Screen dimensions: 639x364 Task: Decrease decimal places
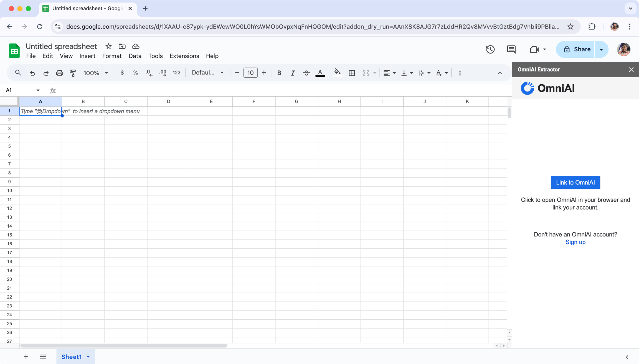point(149,73)
